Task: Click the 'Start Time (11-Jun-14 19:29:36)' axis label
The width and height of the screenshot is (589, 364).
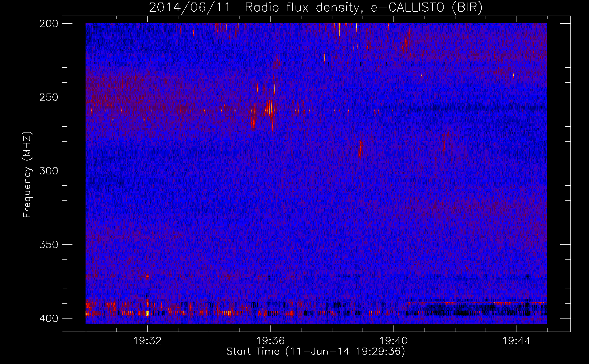Action: click(x=316, y=352)
